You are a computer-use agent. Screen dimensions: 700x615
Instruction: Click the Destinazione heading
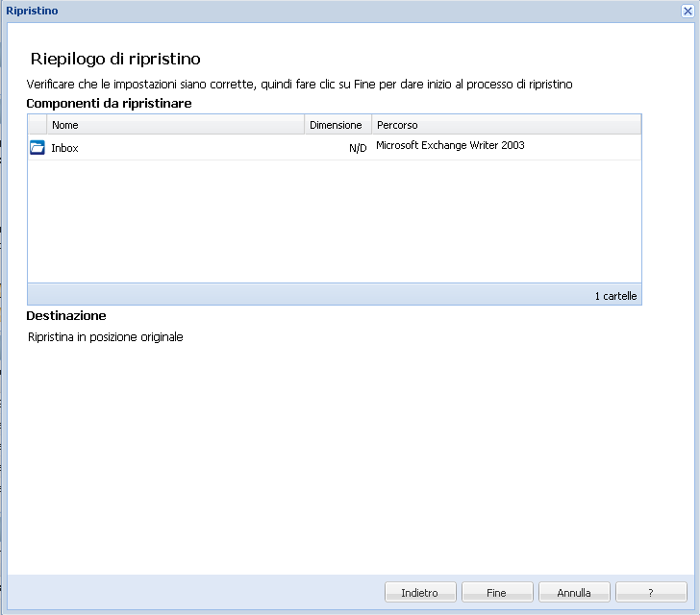[x=66, y=316]
